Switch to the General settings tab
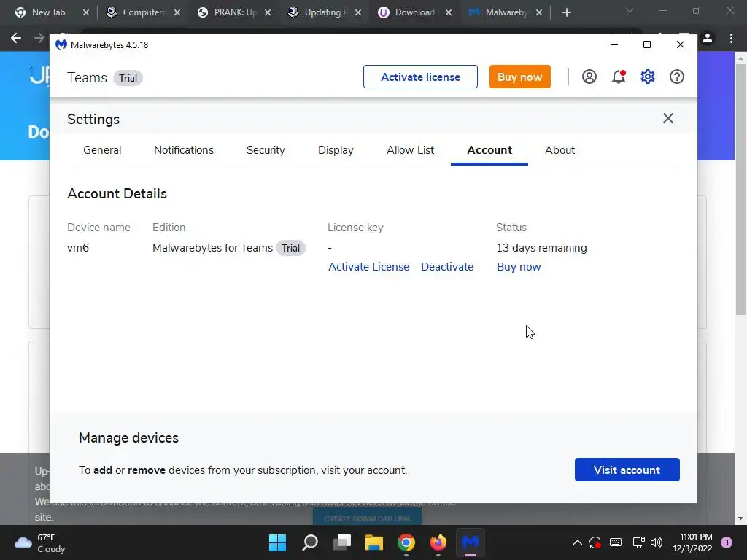The image size is (747, 560). point(102,150)
